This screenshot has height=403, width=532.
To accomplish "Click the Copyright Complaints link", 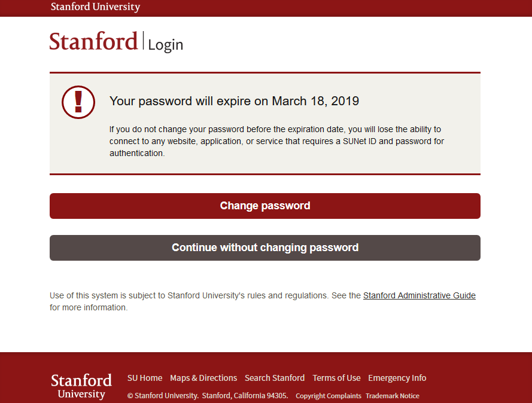I will tap(329, 396).
